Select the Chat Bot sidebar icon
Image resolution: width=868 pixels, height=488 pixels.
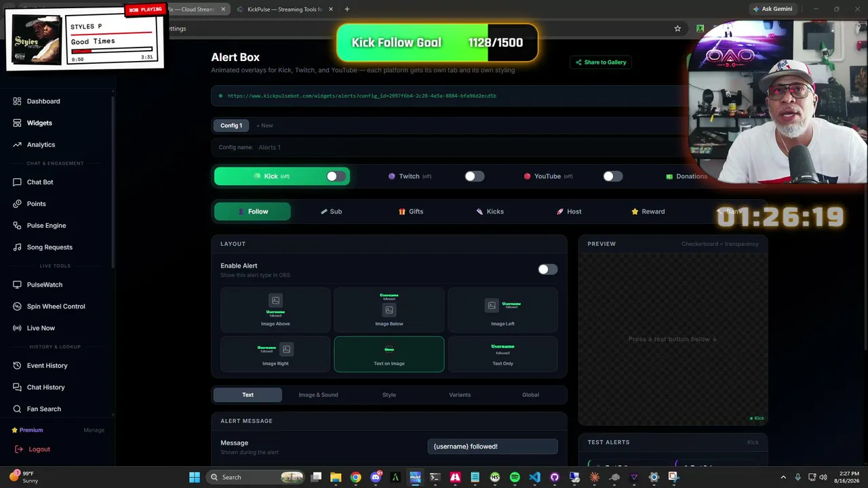coord(17,182)
